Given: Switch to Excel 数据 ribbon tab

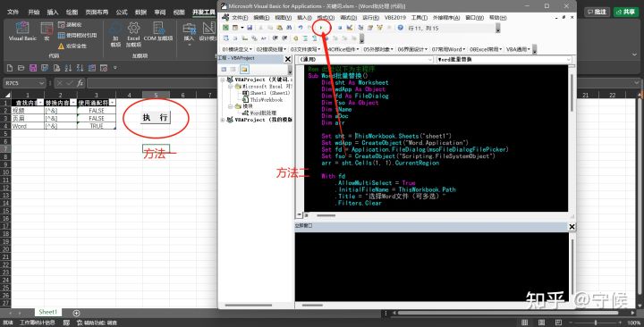Looking at the screenshot, I should pyautogui.click(x=141, y=12).
